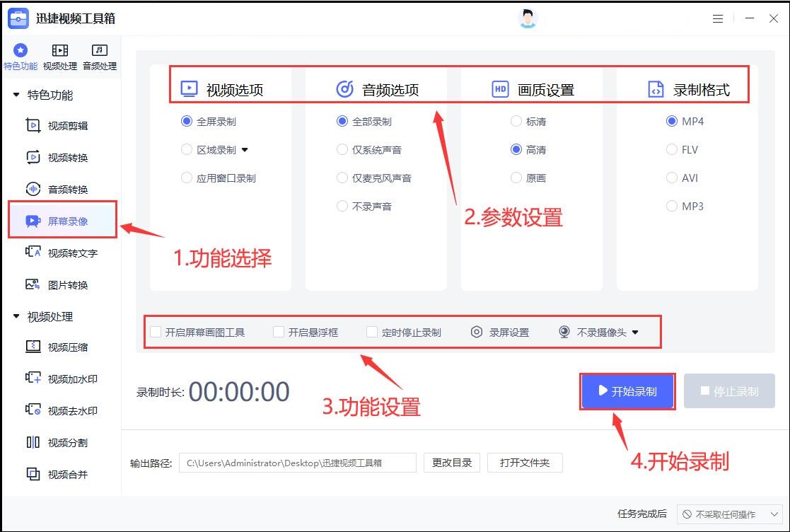This screenshot has height=532, width=790.
Task: Open the hamburger menu in title bar
Action: click(x=718, y=18)
